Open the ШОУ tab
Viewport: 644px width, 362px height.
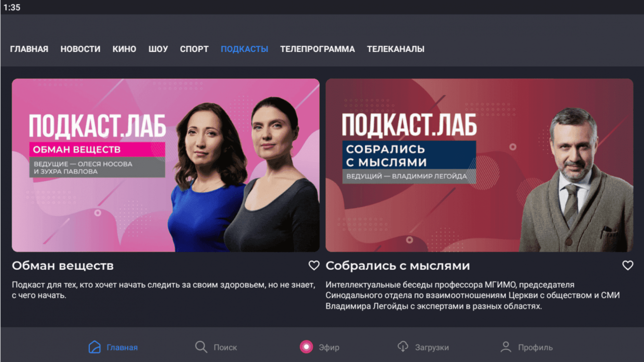pyautogui.click(x=158, y=49)
